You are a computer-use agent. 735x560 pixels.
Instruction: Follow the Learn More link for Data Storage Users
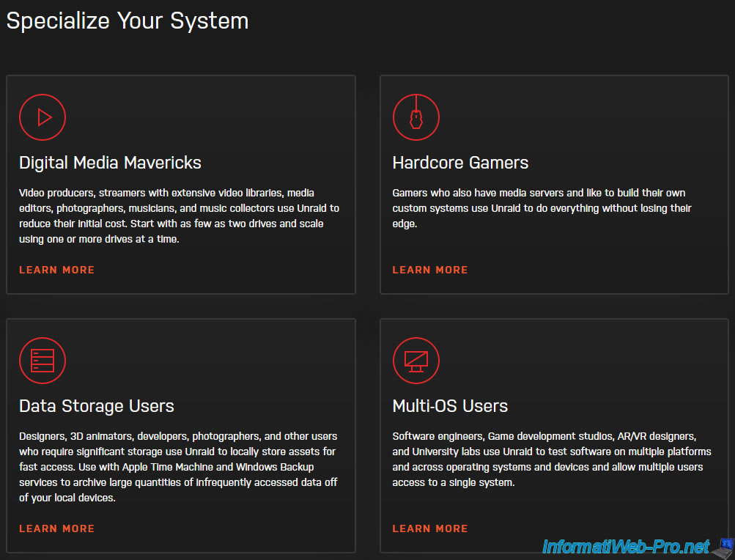(x=56, y=528)
